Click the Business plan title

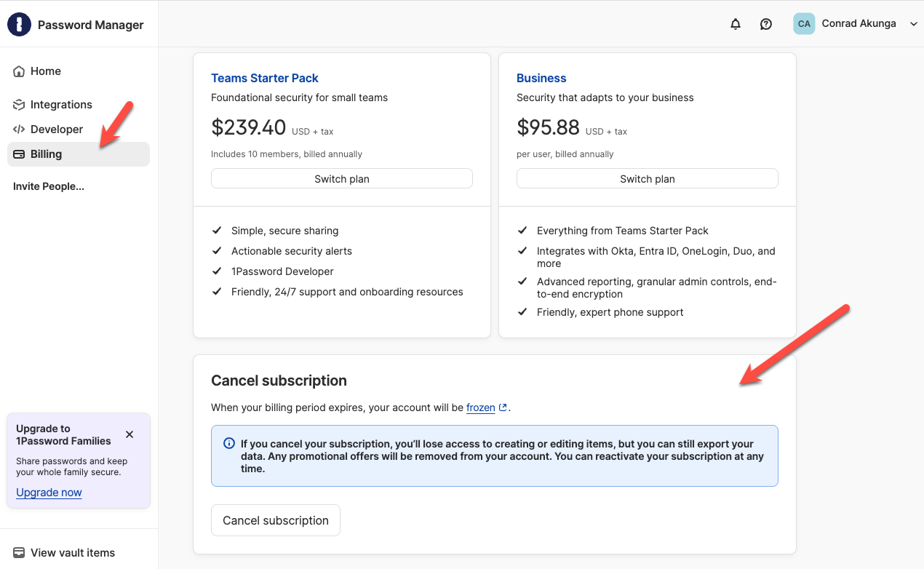coord(541,78)
